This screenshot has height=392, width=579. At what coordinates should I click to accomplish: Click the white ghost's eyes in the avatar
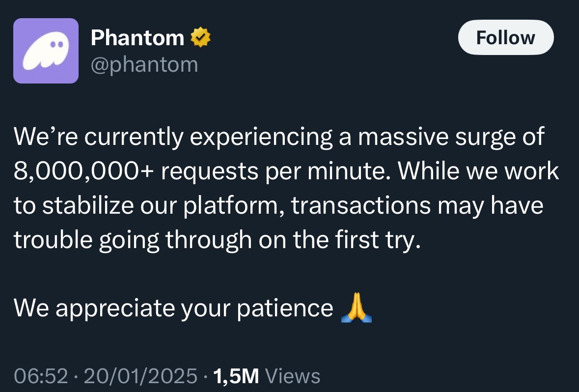57,44
